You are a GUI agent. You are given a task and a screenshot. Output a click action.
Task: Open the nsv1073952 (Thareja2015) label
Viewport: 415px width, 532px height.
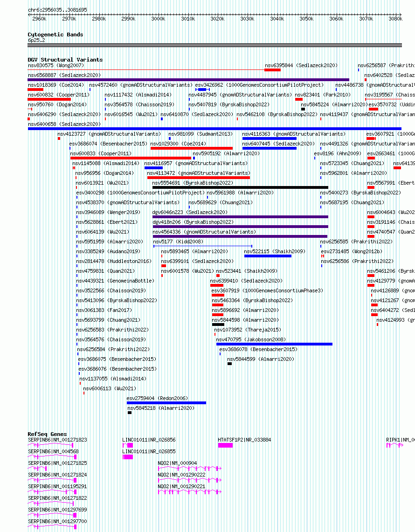pos(248,330)
